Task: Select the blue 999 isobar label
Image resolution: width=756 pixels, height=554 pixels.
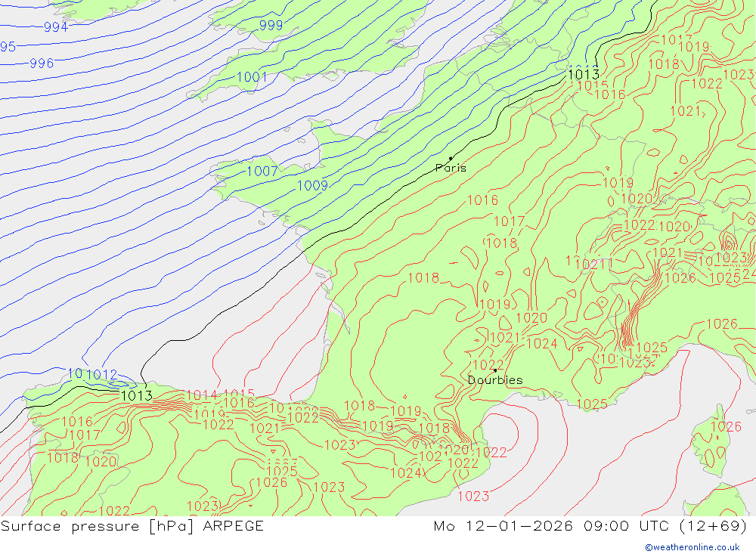Action: (271, 25)
